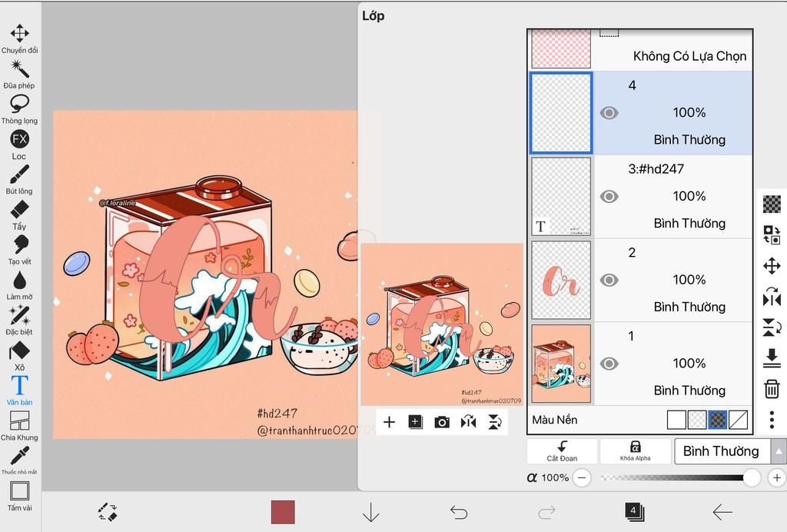Expand blend mode list with the arrow
The width and height of the screenshot is (787, 532).
tap(779, 451)
